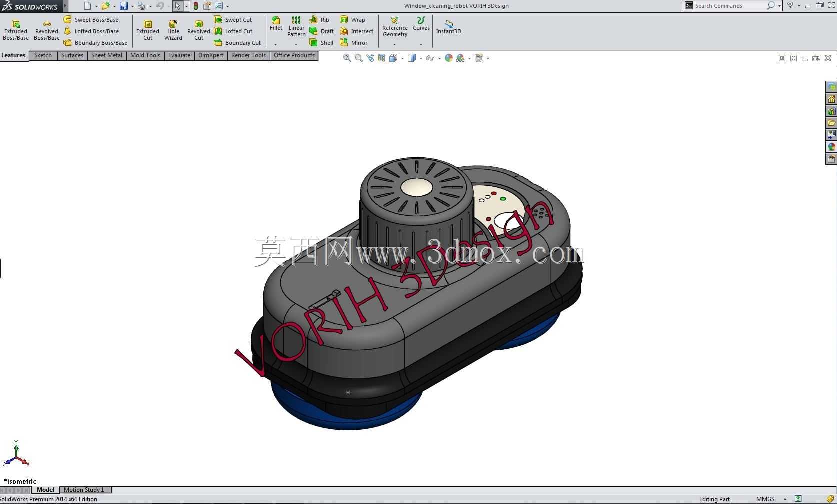837x504 pixels.
Task: Click the View Orientation cube icon
Action: (x=393, y=58)
